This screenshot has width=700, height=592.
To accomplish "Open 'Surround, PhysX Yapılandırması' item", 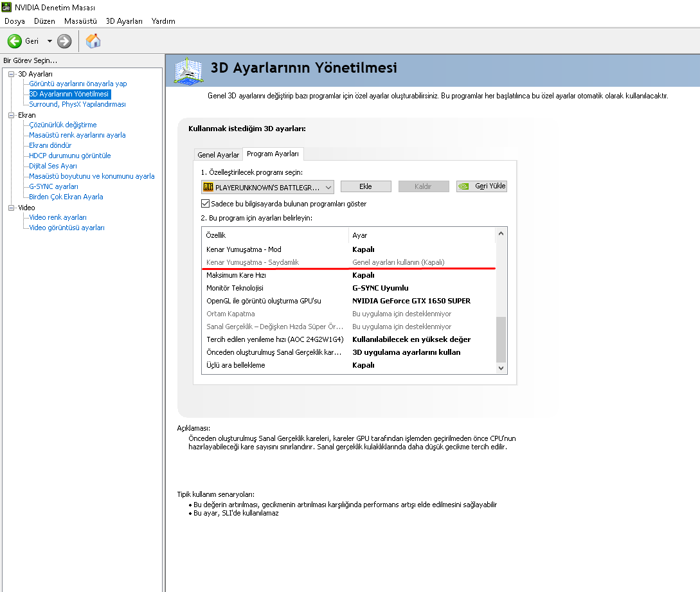I will coord(77,104).
